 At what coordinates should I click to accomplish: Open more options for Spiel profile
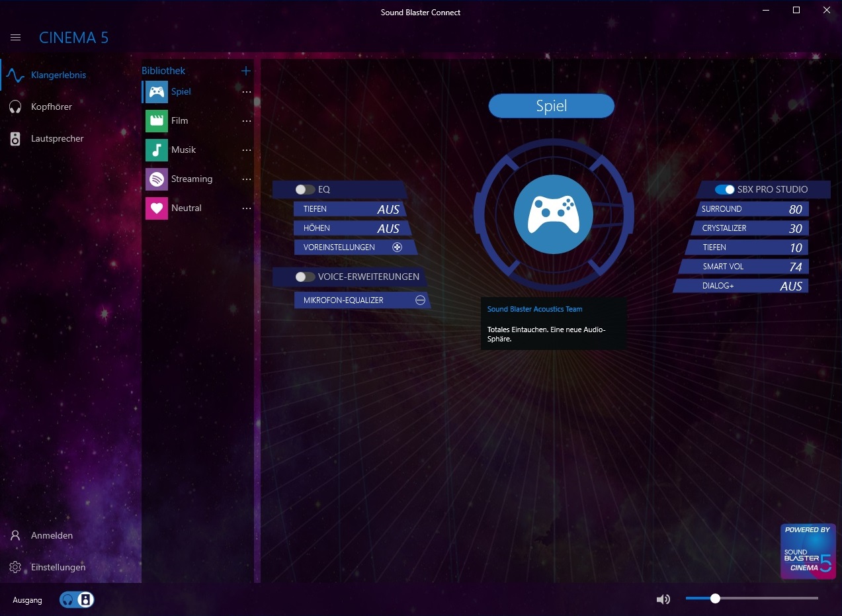click(x=247, y=92)
